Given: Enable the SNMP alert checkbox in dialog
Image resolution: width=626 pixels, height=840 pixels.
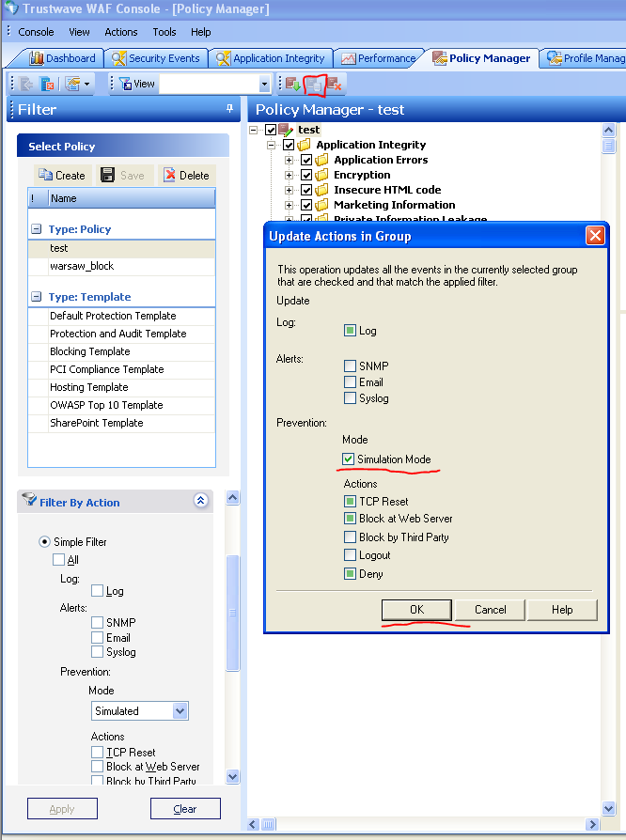Looking at the screenshot, I should pyautogui.click(x=350, y=366).
